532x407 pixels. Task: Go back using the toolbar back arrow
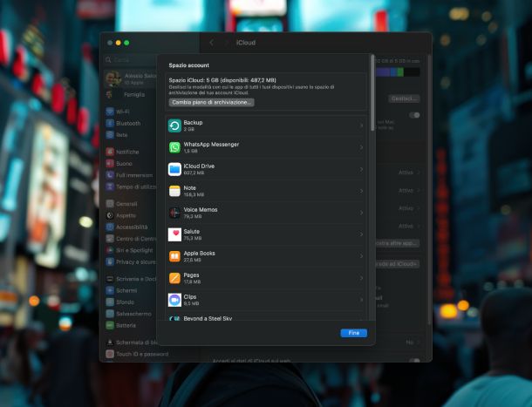(211, 43)
